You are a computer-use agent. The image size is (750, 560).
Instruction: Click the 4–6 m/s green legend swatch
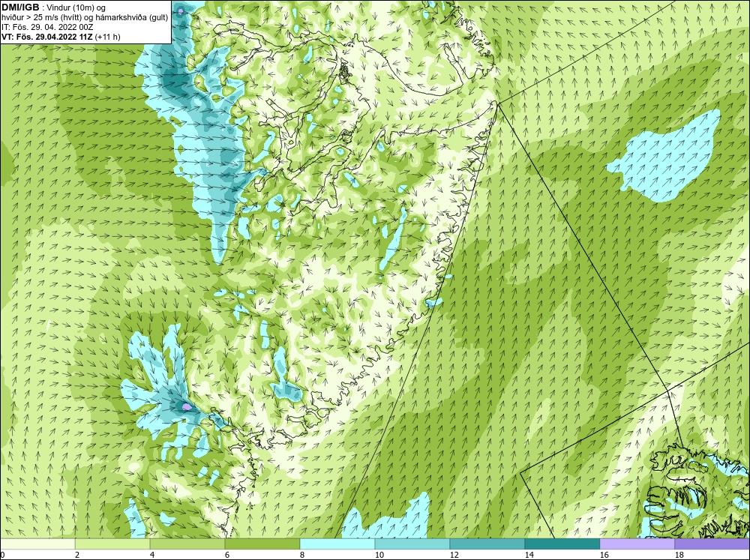pos(187,544)
